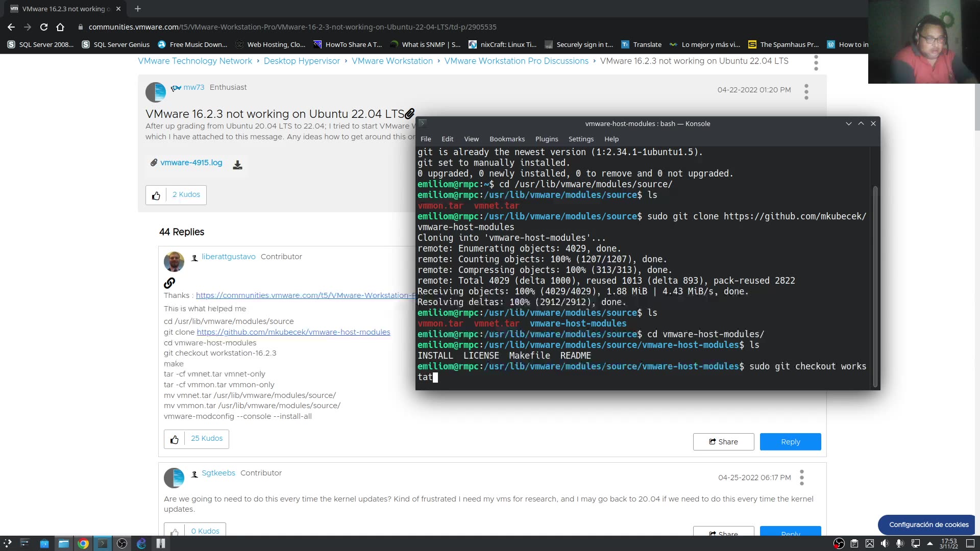Open the options menu on Sgtkeebs' reply
This screenshot has height=551, width=980.
pos(801,478)
